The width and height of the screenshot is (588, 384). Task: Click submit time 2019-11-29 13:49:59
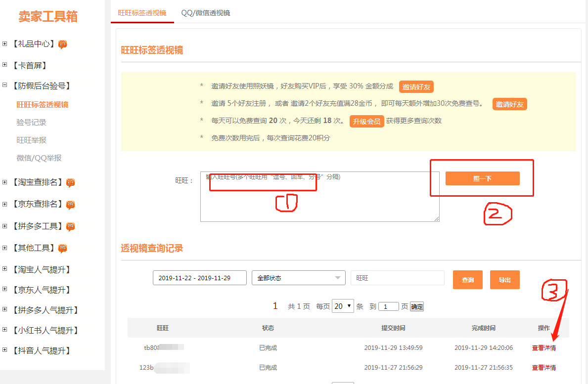[393, 347]
